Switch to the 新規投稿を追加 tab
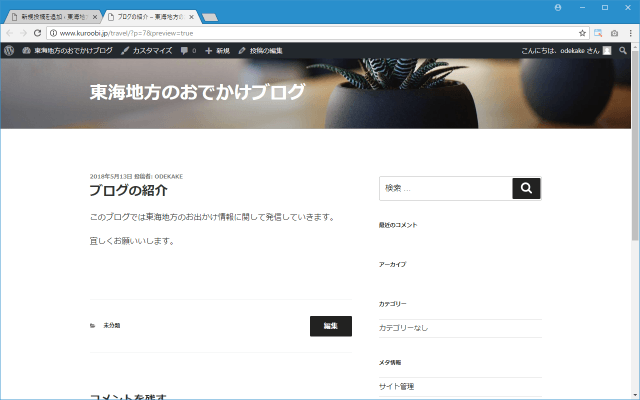 click(53, 17)
